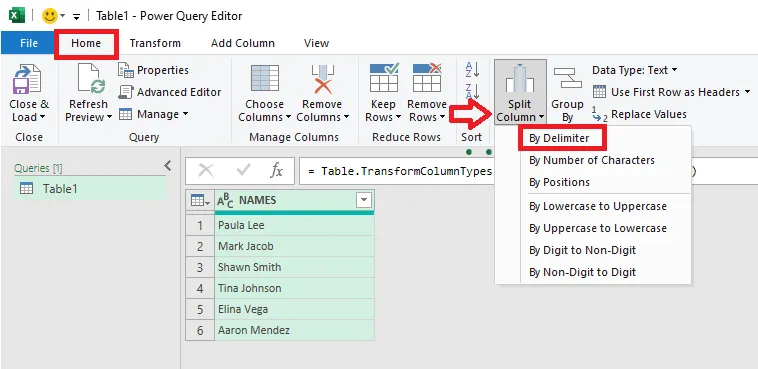
Task: Expand the Choose Columns dropdown arrow
Action: click(x=288, y=117)
